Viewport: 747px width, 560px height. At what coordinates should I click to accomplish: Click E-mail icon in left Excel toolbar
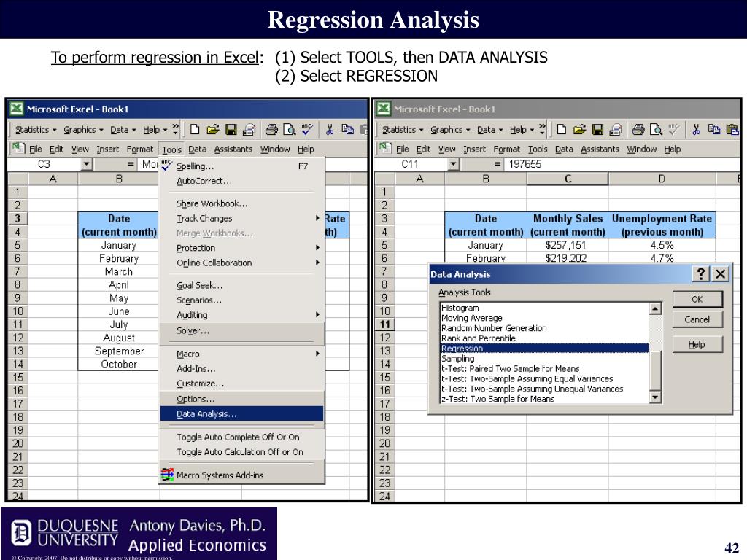249,130
